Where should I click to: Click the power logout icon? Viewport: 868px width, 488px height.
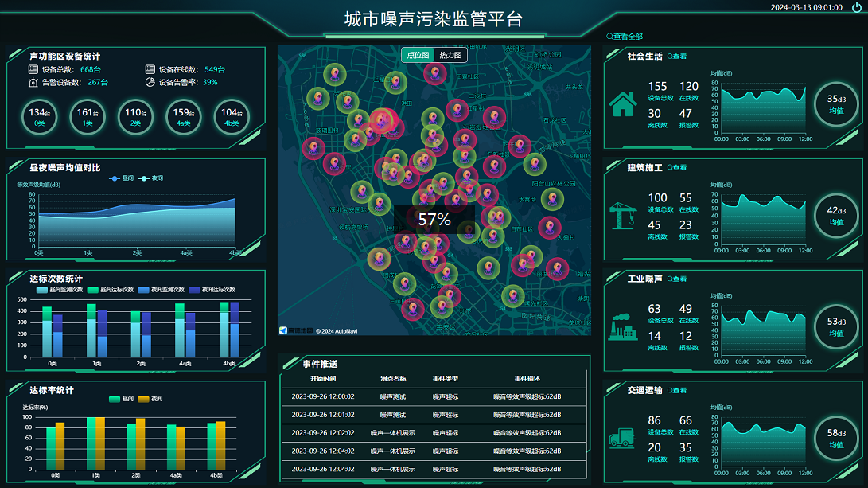pyautogui.click(x=856, y=7)
